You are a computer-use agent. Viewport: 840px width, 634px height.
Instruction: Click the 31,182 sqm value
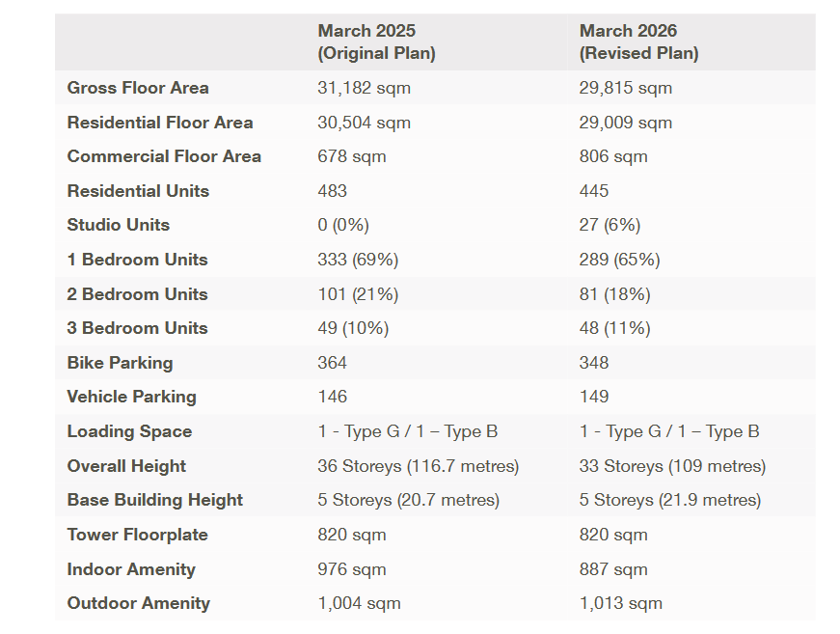364,88
